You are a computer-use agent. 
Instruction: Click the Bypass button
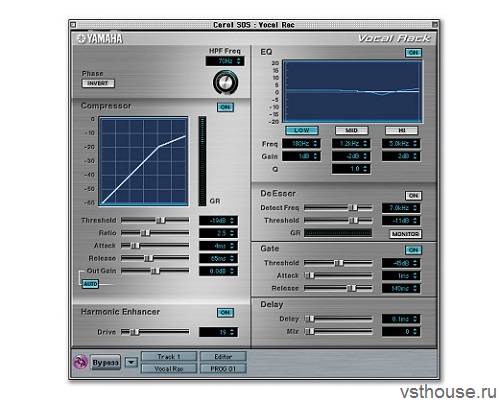[106, 362]
